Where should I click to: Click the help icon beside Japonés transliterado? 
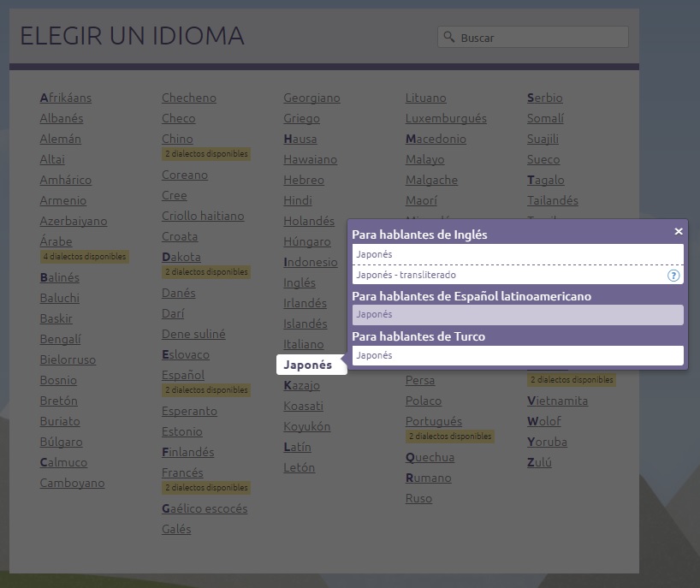pyautogui.click(x=673, y=276)
